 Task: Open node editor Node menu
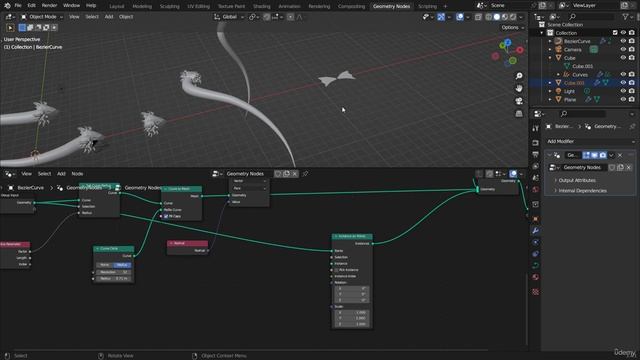77,174
